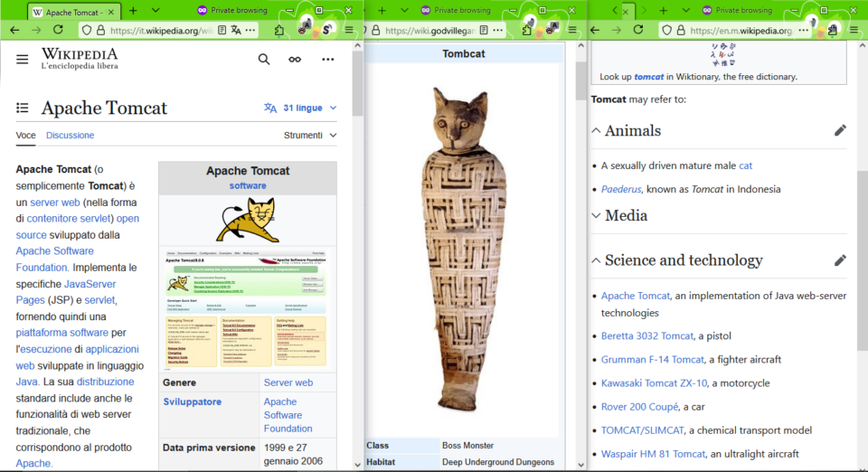The height and width of the screenshot is (472, 868).
Task: Click the Apache Tomcat cat logo image
Action: pyautogui.click(x=248, y=221)
